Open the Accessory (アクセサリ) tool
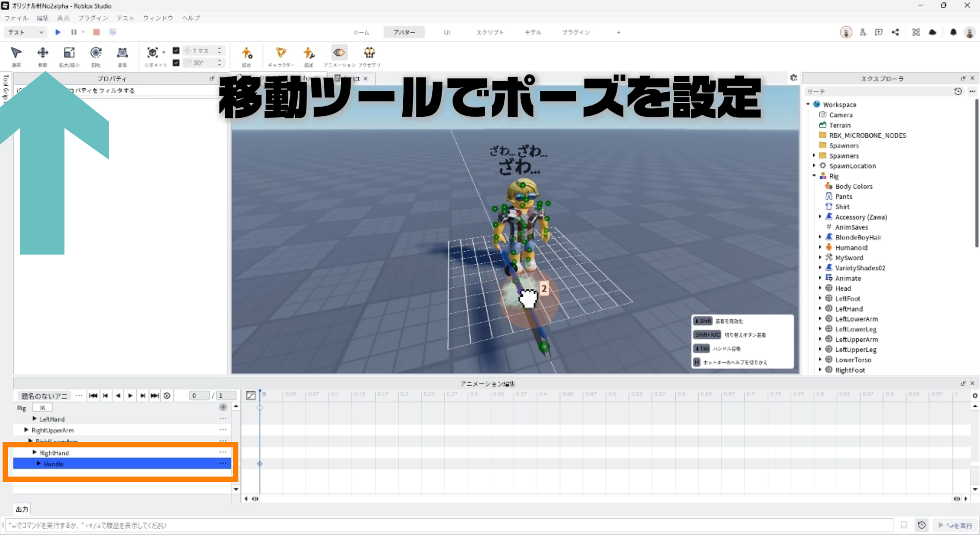Screen dimensions: 980x551 [x=369, y=53]
